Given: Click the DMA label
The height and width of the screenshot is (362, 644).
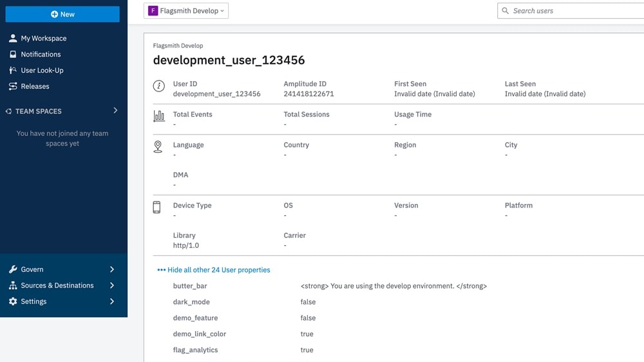Looking at the screenshot, I should click(x=180, y=175).
